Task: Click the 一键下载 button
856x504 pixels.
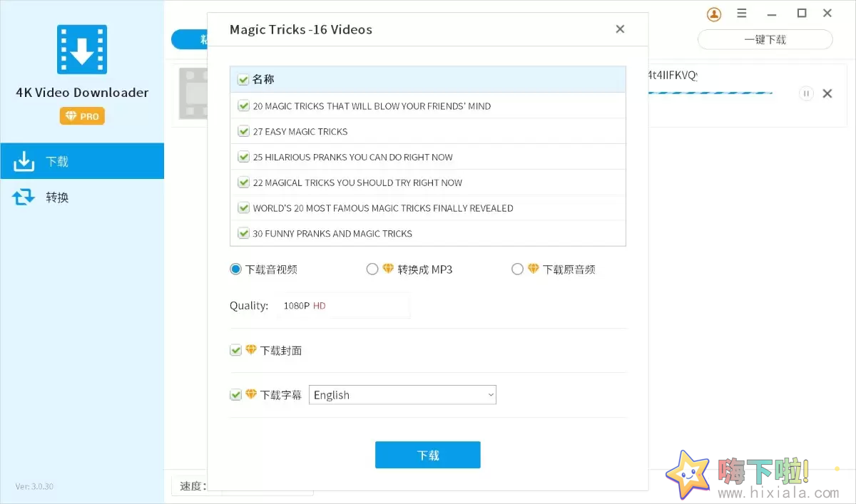Action: 765,39
